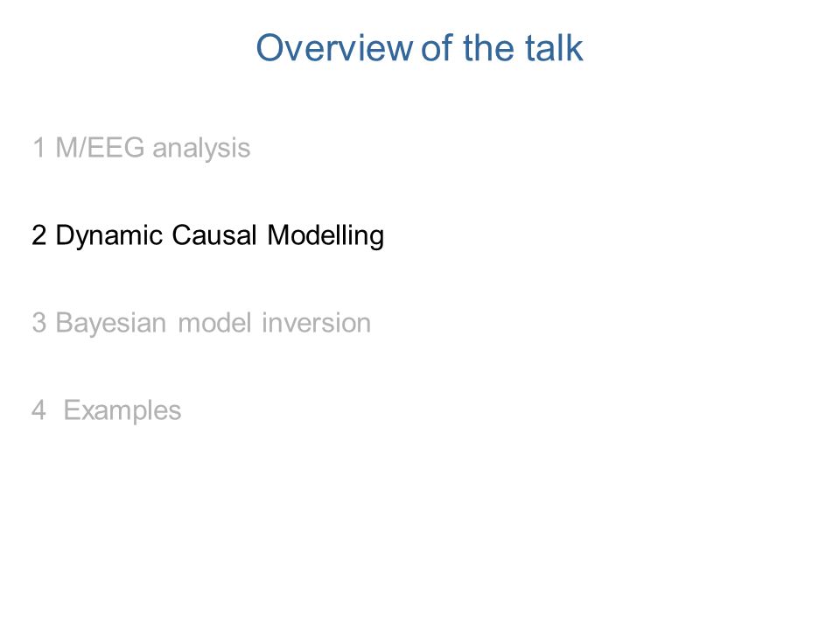Select the word inversion
The image size is (840, 630).
point(316,323)
